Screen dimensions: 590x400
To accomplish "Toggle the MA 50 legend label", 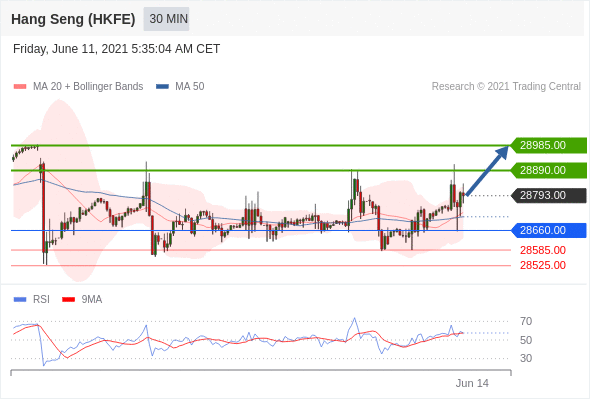I will coord(190,87).
